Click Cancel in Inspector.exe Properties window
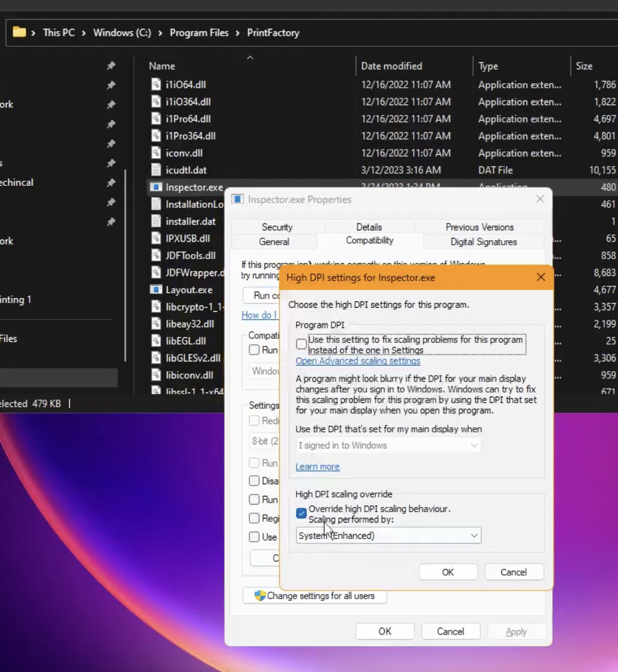The image size is (618, 672). point(451,631)
